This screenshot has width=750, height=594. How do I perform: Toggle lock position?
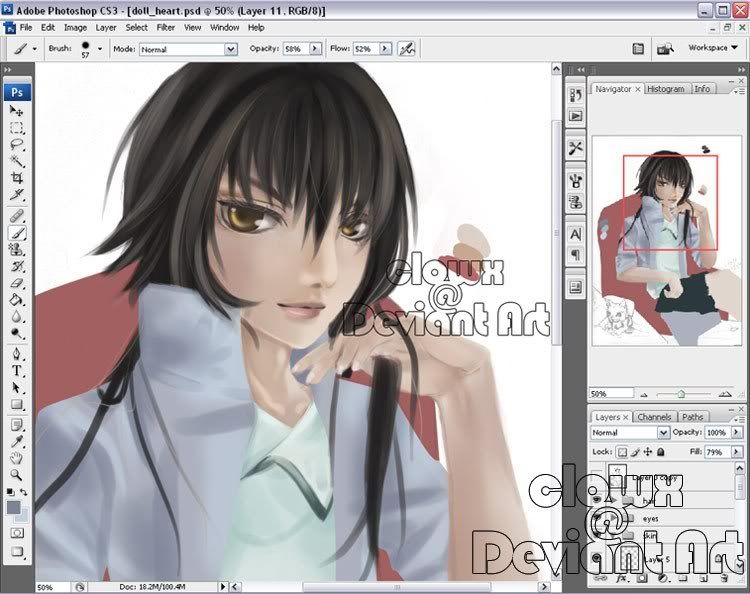pos(648,452)
